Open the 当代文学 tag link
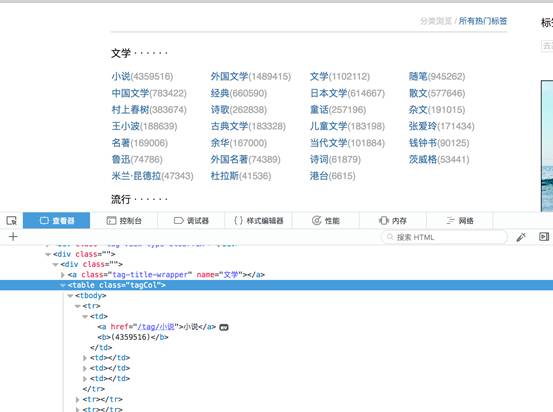This screenshot has width=553, height=412. point(328,143)
